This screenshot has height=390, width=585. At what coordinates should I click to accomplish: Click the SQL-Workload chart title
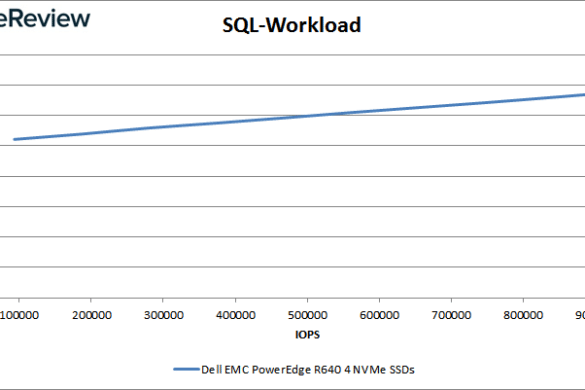(291, 25)
